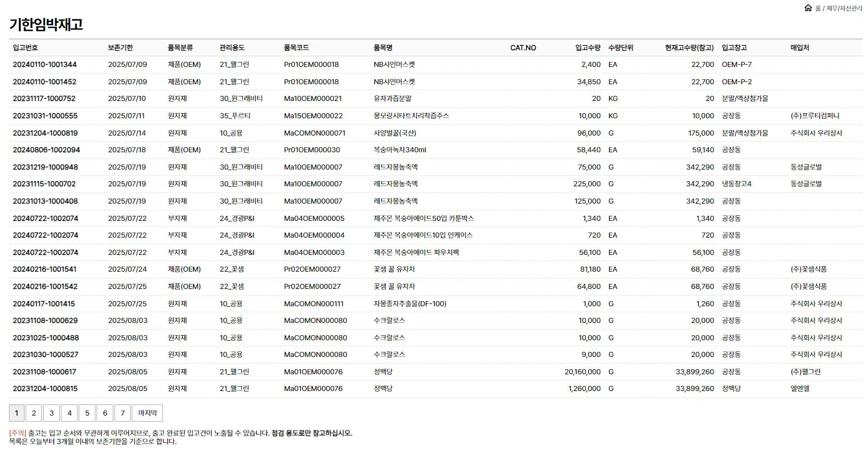The image size is (868, 473).
Task: Open the 홈 breadcrumb link
Action: tap(817, 8)
